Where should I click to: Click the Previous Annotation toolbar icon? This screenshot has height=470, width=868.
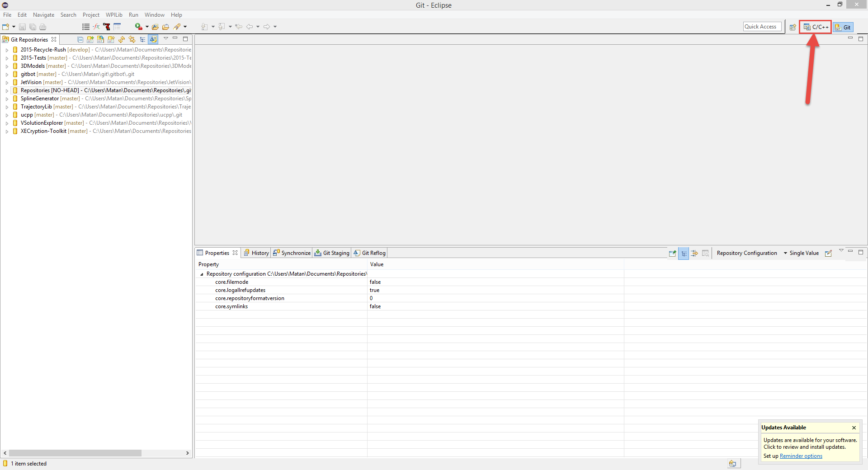pyautogui.click(x=222, y=27)
